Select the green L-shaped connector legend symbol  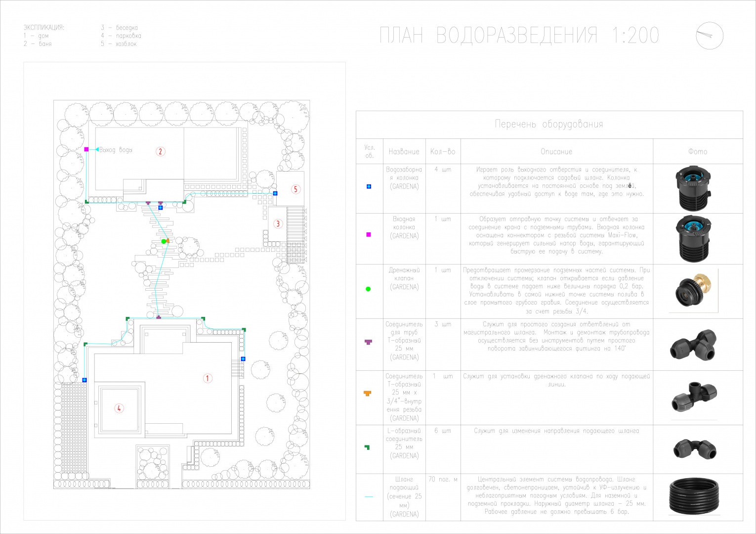(x=367, y=447)
